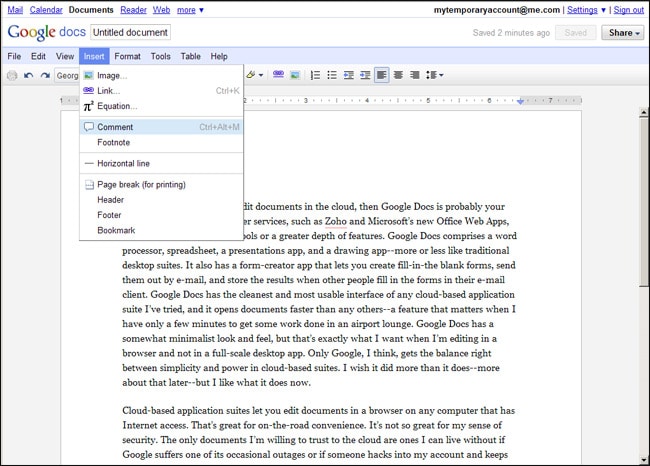Toggle right alignment

(x=415, y=75)
